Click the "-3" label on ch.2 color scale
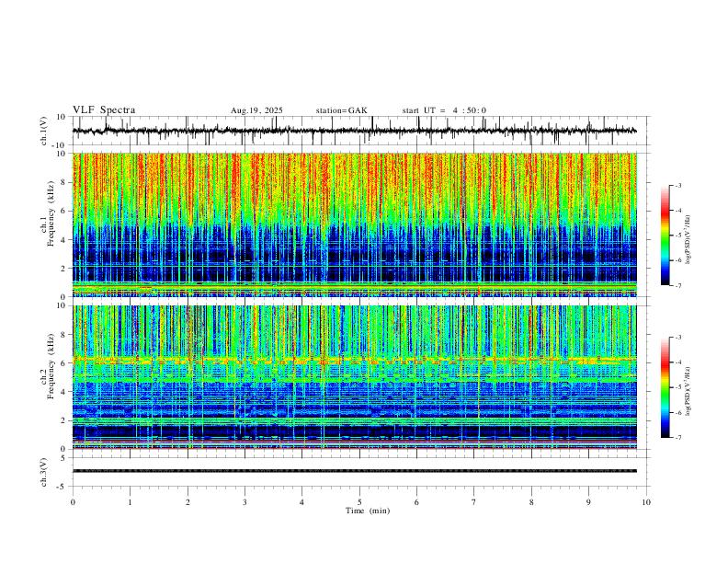This screenshot has width=728, height=563. point(678,338)
